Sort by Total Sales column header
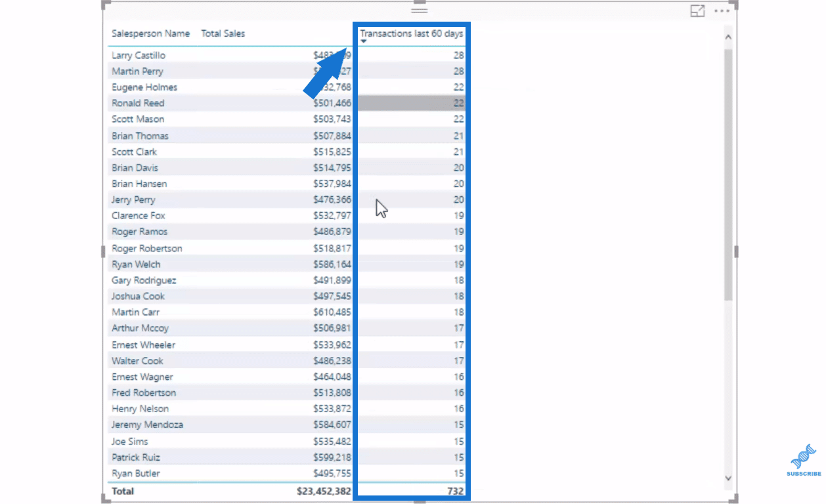The height and width of the screenshot is (504, 826). click(223, 33)
